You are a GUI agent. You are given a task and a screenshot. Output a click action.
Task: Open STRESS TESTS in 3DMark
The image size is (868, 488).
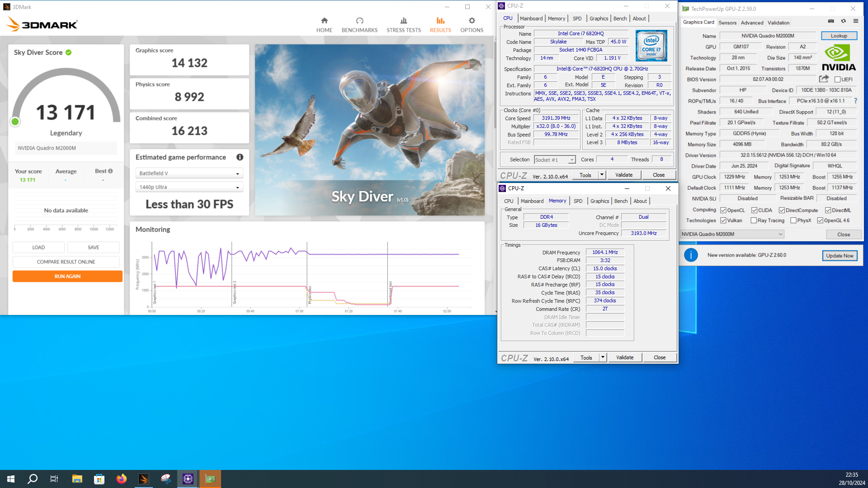coord(404,25)
